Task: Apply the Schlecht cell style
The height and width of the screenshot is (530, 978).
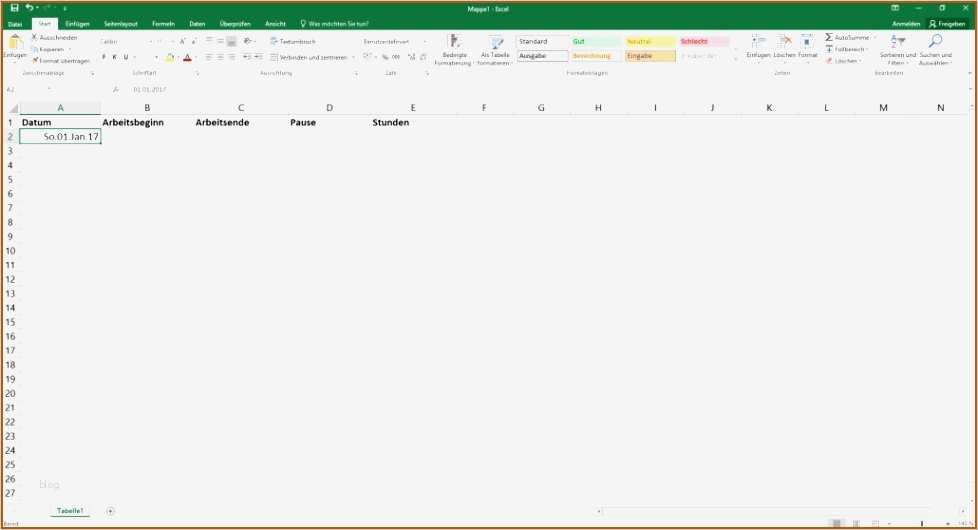Action: [x=704, y=41]
